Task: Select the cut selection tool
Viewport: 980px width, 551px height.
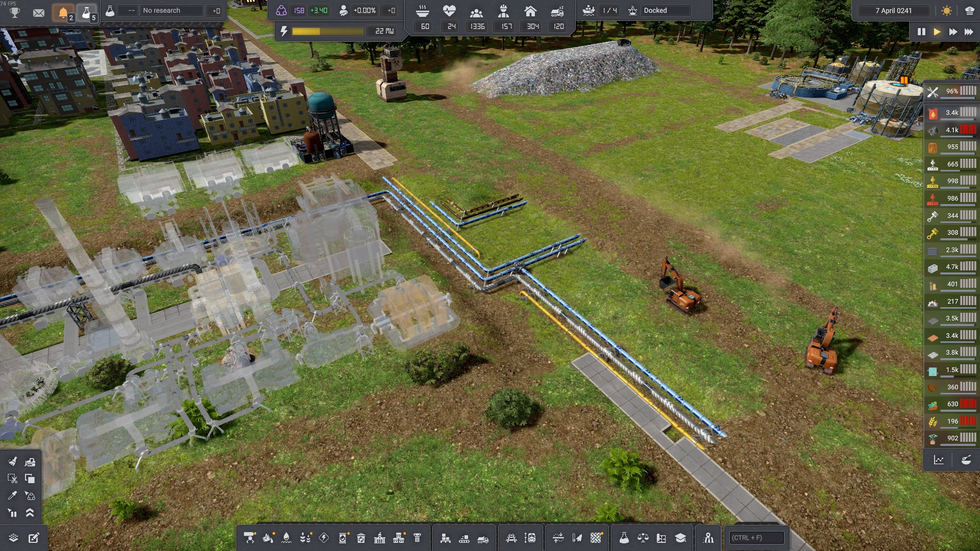Action: point(13,479)
